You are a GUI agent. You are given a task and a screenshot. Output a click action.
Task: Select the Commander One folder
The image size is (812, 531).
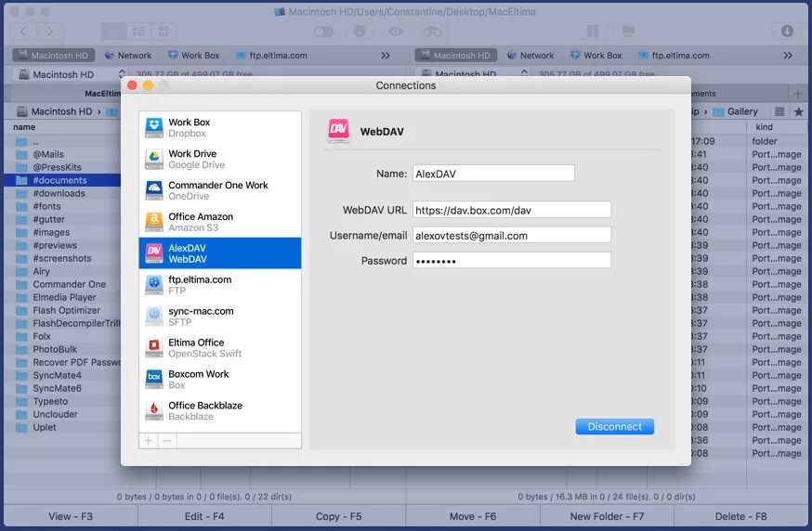62,284
